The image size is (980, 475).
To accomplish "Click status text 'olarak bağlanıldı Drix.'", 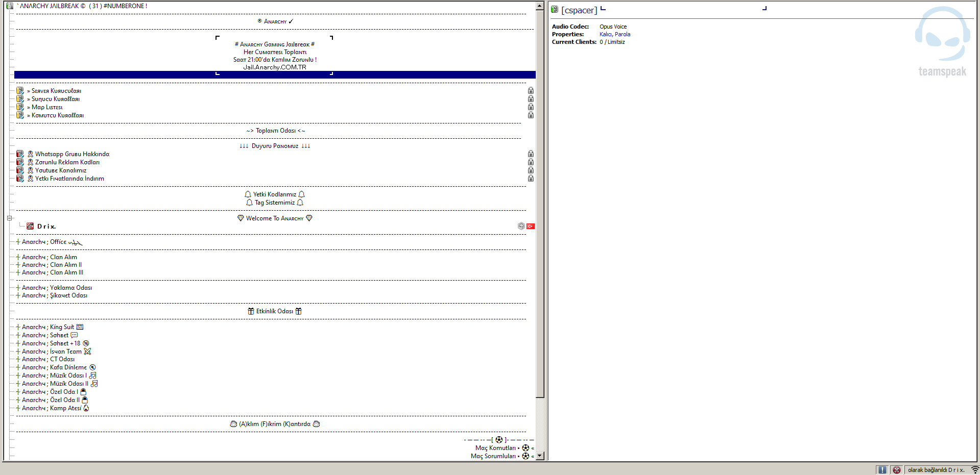I will (x=936, y=470).
